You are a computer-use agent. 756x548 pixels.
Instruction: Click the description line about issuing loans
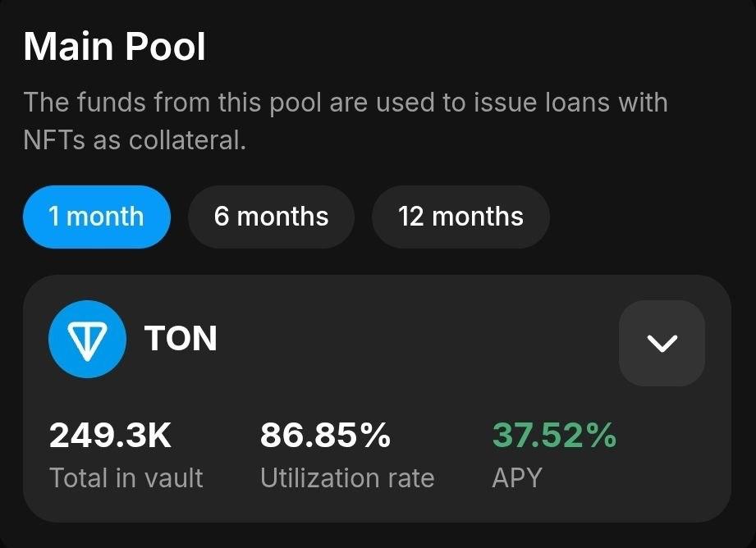coord(346,103)
